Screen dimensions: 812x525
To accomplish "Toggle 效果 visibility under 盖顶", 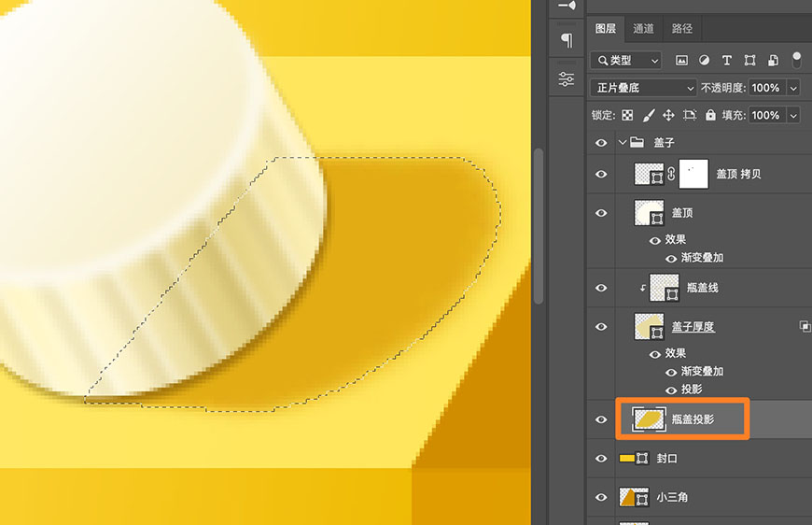I will coord(654,240).
